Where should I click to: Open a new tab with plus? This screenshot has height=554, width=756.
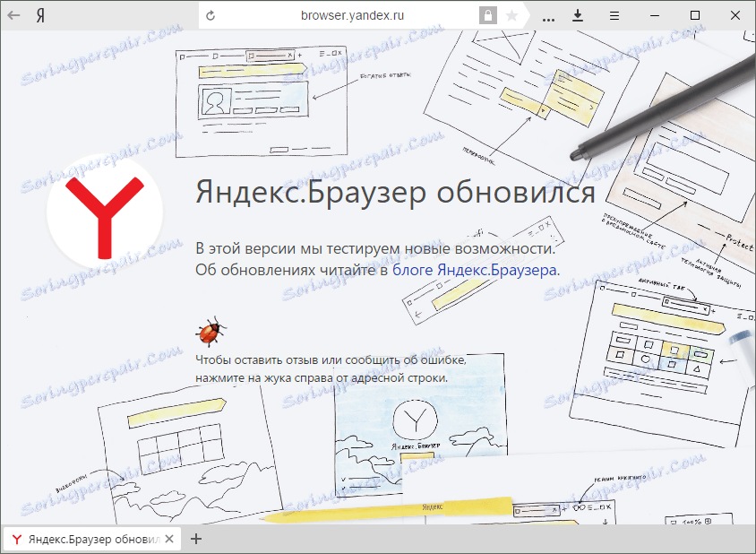pos(196,539)
